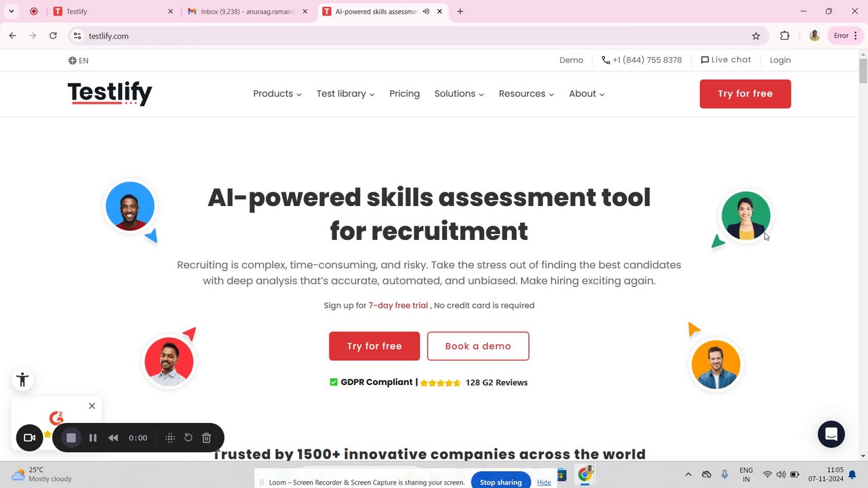Image resolution: width=868 pixels, height=488 pixels.
Task: Call the +1 (844) 755 8378 number
Action: pyautogui.click(x=642, y=60)
